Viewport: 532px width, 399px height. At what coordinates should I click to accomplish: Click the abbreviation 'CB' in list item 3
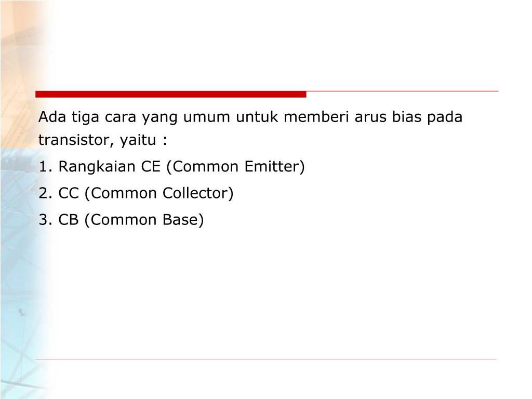(69, 220)
